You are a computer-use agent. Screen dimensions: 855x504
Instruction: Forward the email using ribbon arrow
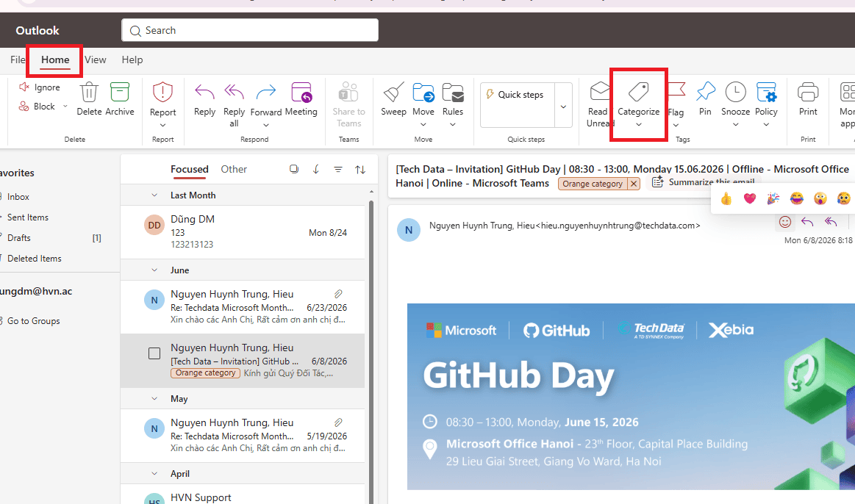(266, 92)
